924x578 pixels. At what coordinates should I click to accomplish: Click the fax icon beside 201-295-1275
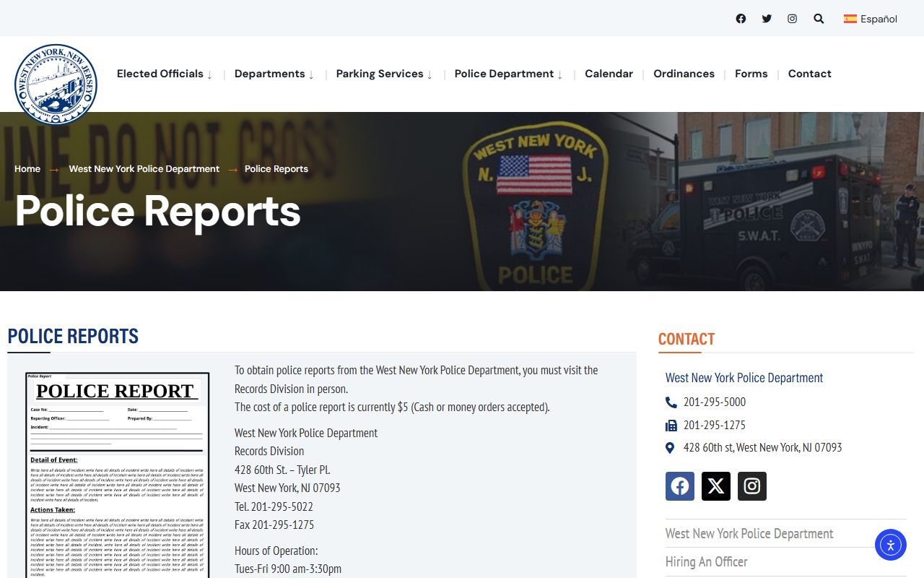click(671, 426)
